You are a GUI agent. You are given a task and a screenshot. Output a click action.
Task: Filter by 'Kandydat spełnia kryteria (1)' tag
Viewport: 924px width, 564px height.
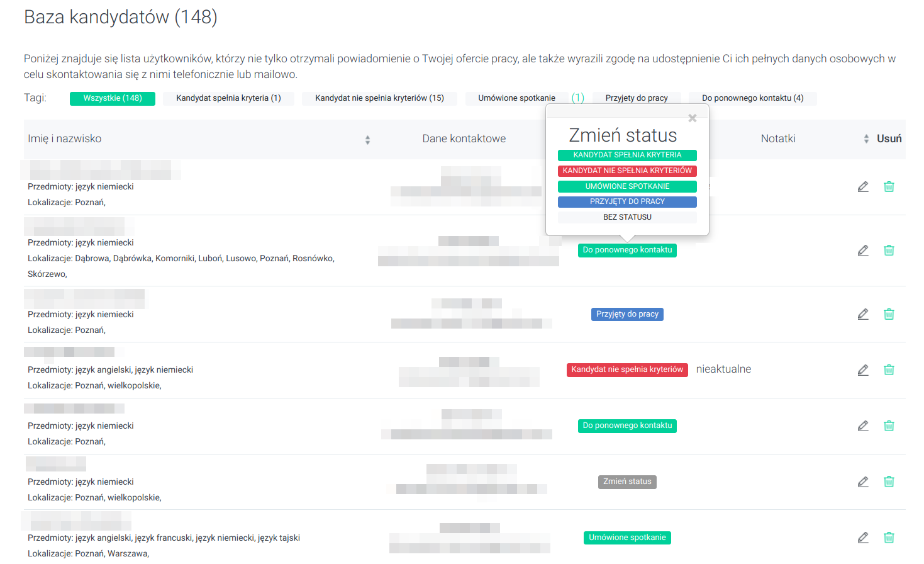228,98
